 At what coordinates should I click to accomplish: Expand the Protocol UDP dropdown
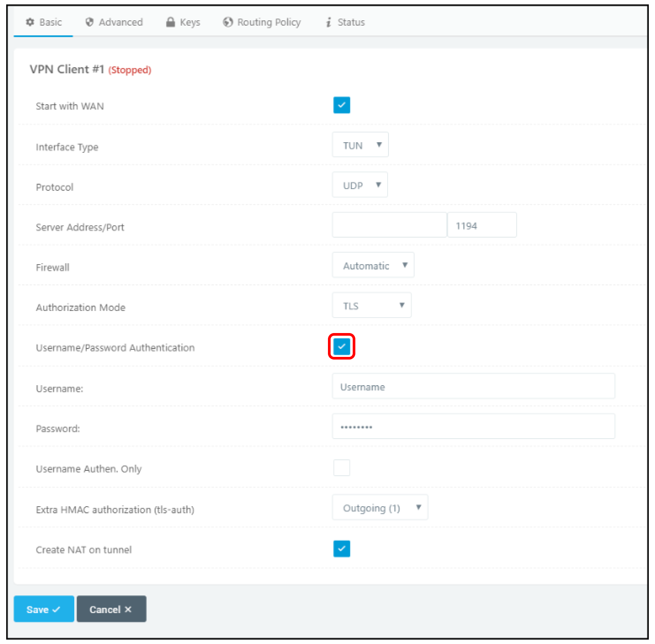[360, 185]
